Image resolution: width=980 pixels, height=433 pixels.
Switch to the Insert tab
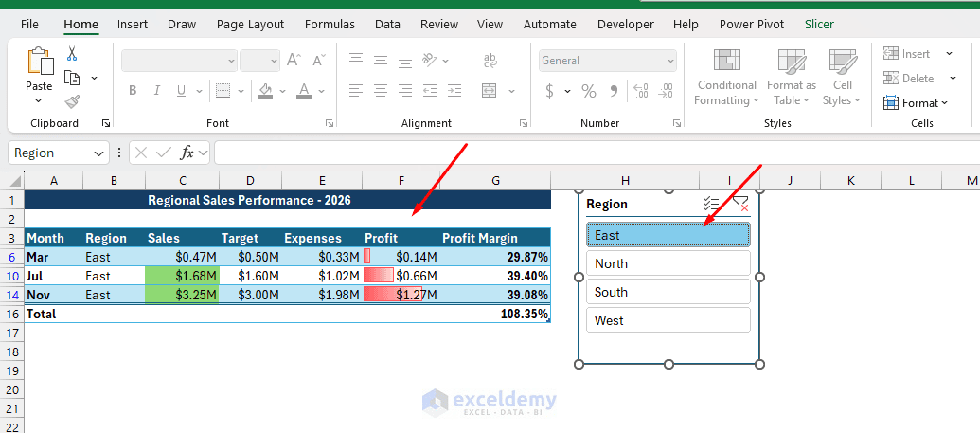point(133,25)
